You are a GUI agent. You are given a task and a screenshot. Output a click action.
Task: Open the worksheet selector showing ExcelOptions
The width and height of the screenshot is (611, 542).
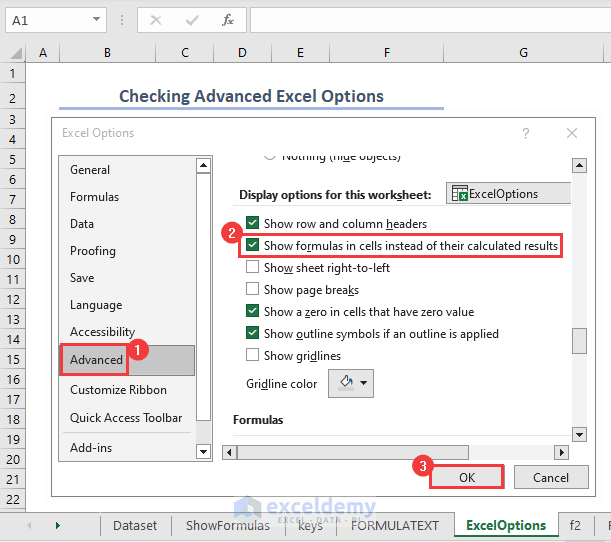click(508, 193)
